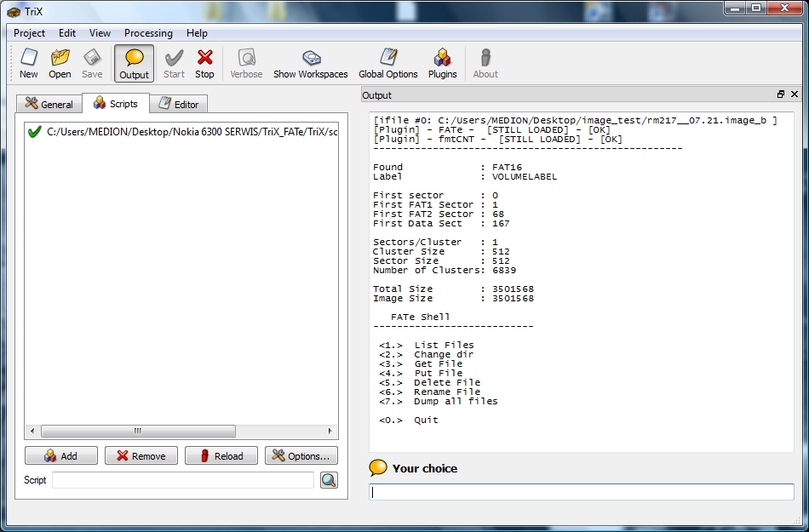Click '<1.> List Files' option text

point(426,345)
